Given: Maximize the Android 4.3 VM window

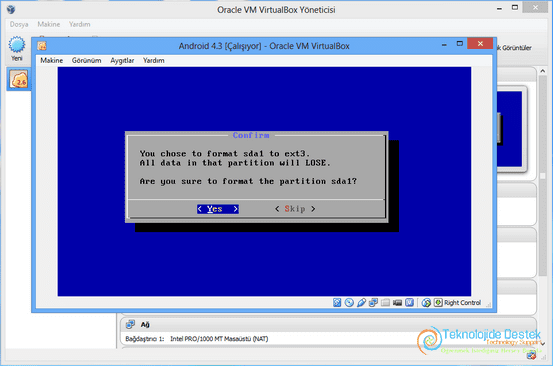Looking at the screenshot, I should click(x=460, y=44).
